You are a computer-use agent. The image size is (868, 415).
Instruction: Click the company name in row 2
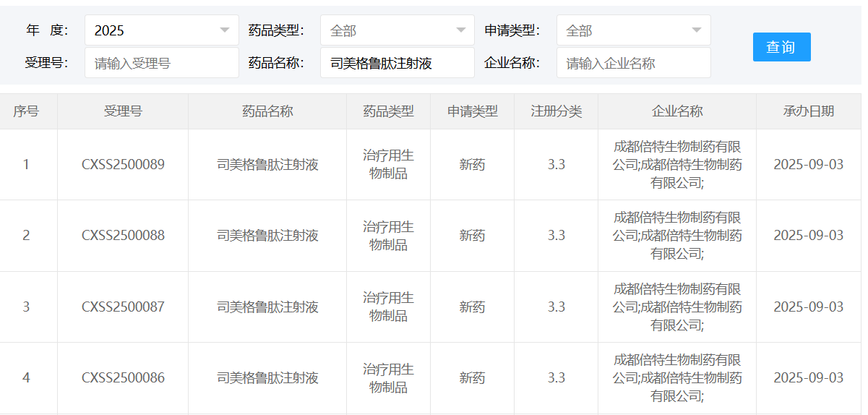pyautogui.click(x=677, y=236)
